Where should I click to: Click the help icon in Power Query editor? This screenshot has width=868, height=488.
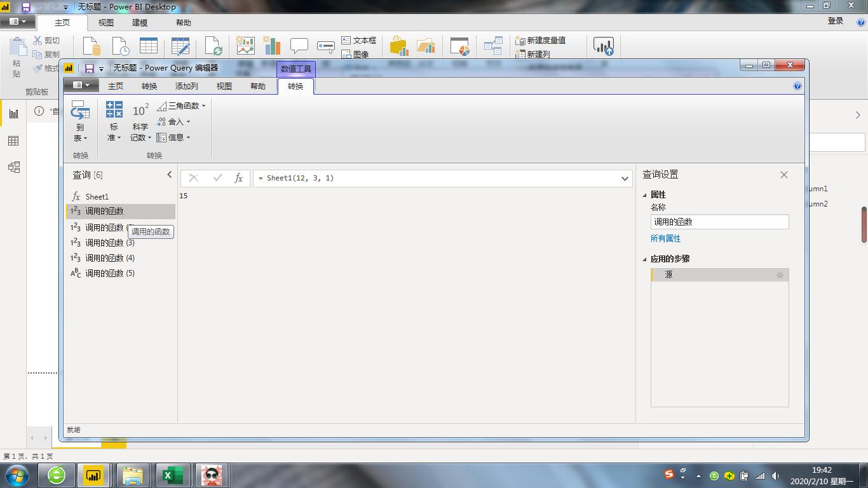click(797, 86)
